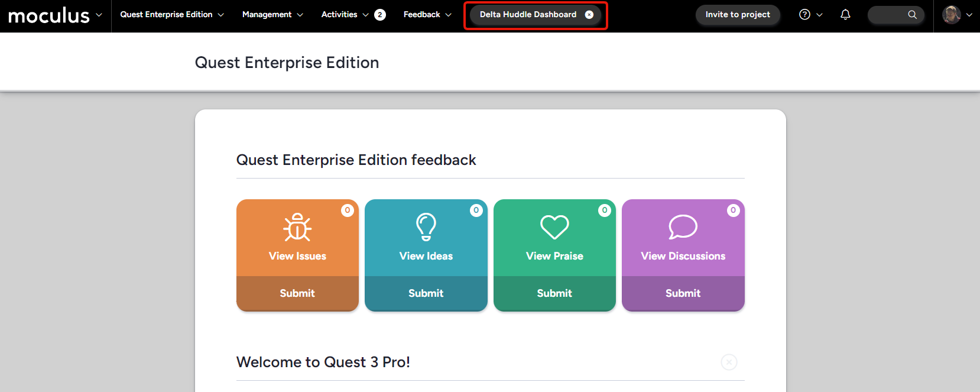980x392 pixels.
Task: Submit praise on the green card
Action: [x=554, y=293]
